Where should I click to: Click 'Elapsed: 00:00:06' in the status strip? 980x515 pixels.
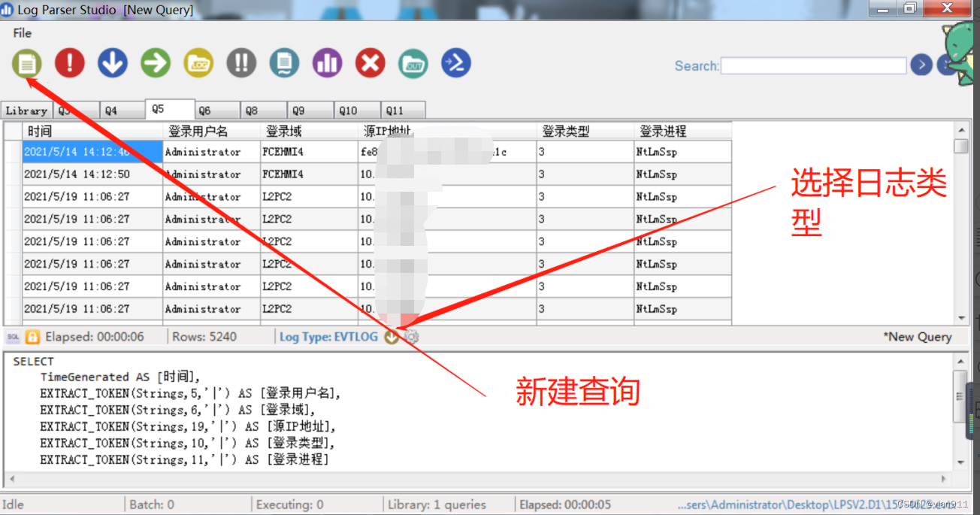pos(95,337)
